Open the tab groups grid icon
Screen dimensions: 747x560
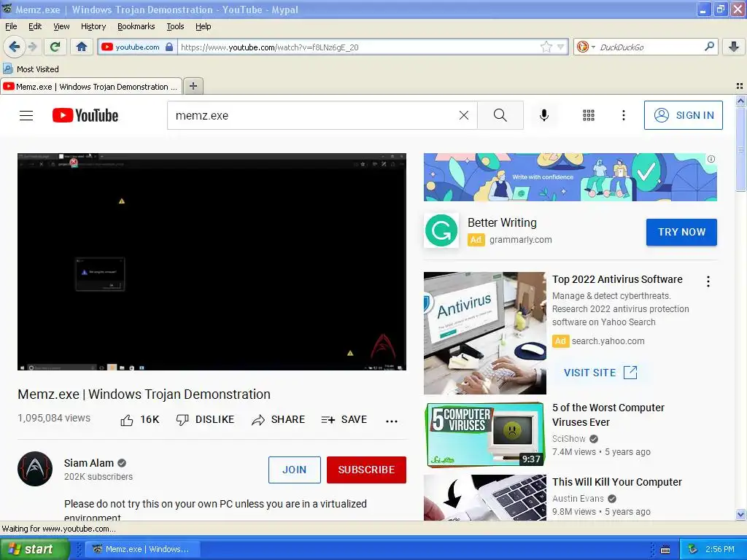pos(740,86)
